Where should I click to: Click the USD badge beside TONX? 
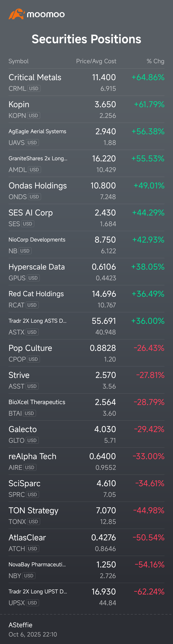pyautogui.click(x=33, y=521)
